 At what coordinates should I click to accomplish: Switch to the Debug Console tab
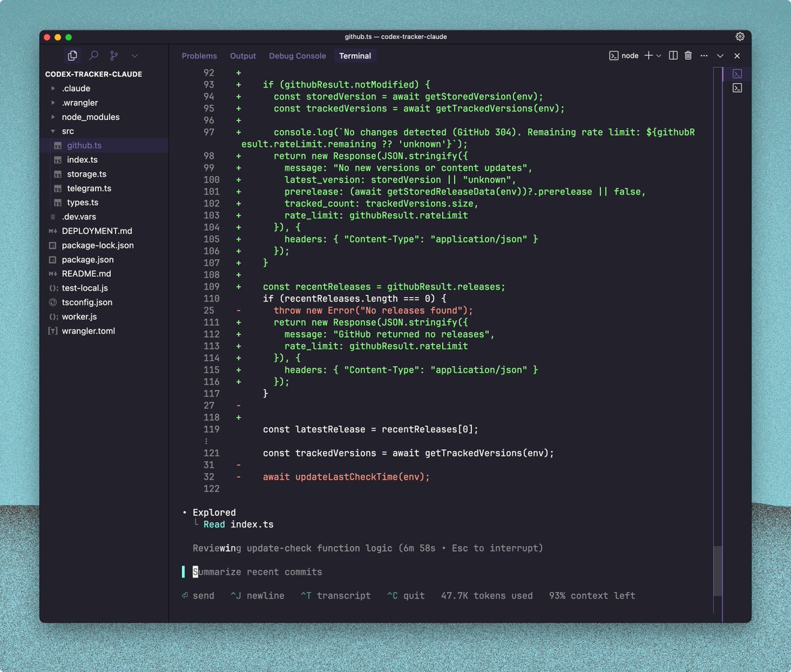click(297, 56)
